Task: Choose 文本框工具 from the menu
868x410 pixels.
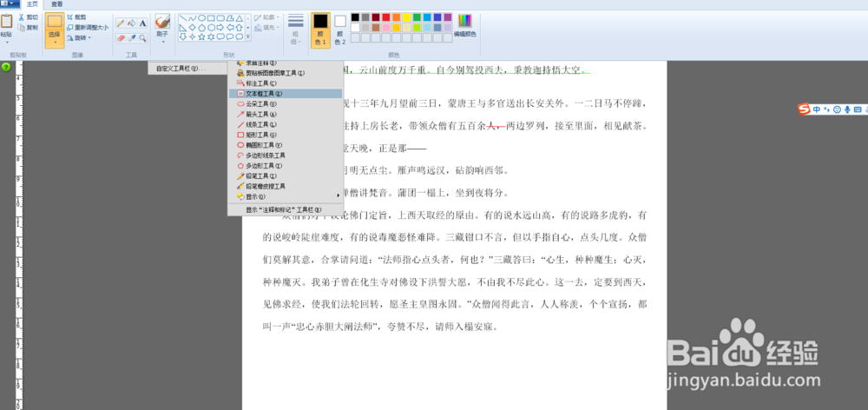Action: click(x=285, y=94)
